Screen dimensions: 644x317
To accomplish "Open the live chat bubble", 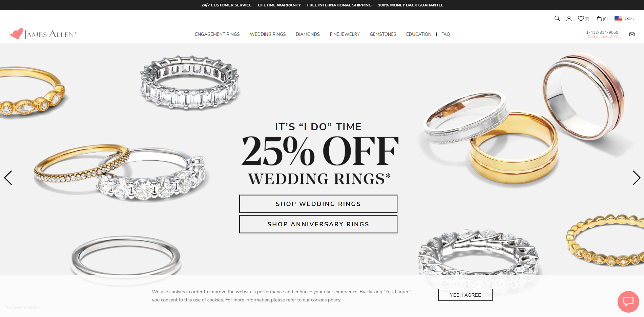I will (628, 301).
